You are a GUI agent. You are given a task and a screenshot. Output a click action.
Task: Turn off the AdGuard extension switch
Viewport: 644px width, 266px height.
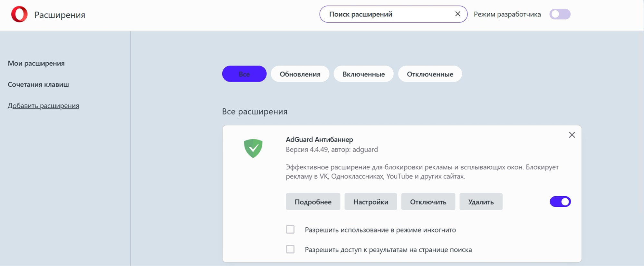[x=560, y=202]
